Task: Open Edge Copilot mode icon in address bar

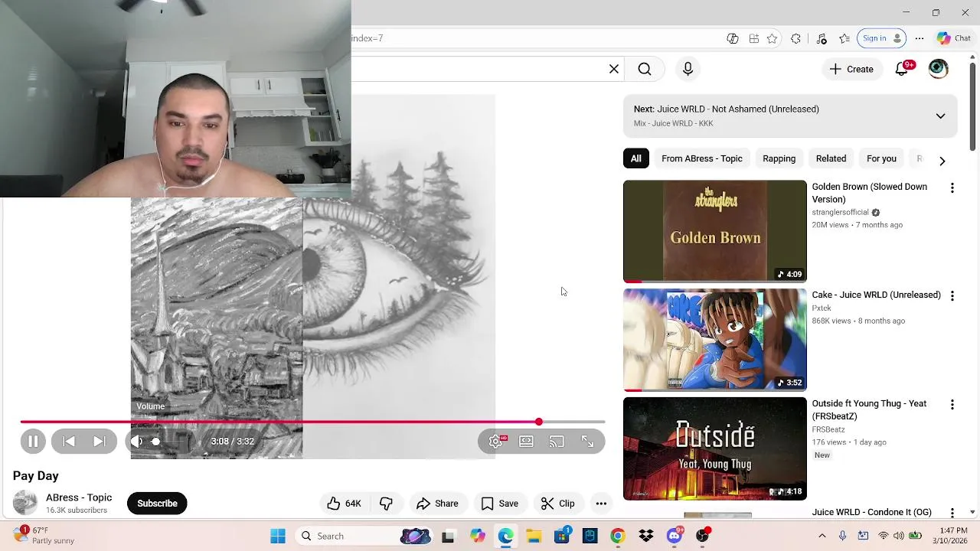Action: tap(733, 38)
